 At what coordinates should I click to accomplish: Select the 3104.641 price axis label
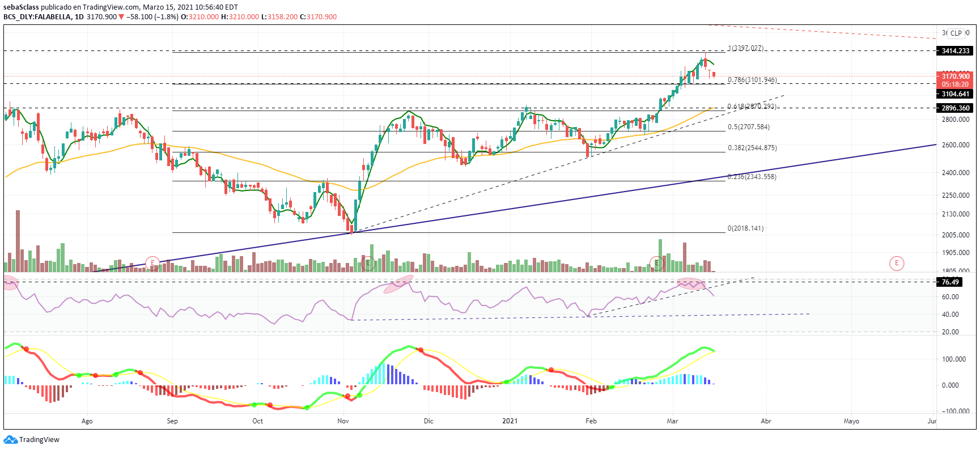(956, 94)
